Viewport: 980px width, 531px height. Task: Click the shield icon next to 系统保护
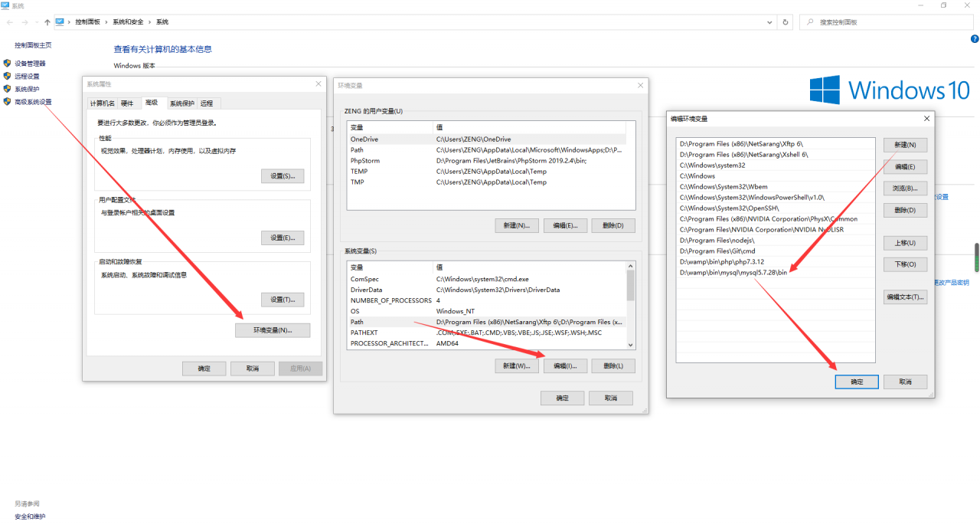pyautogui.click(x=8, y=89)
